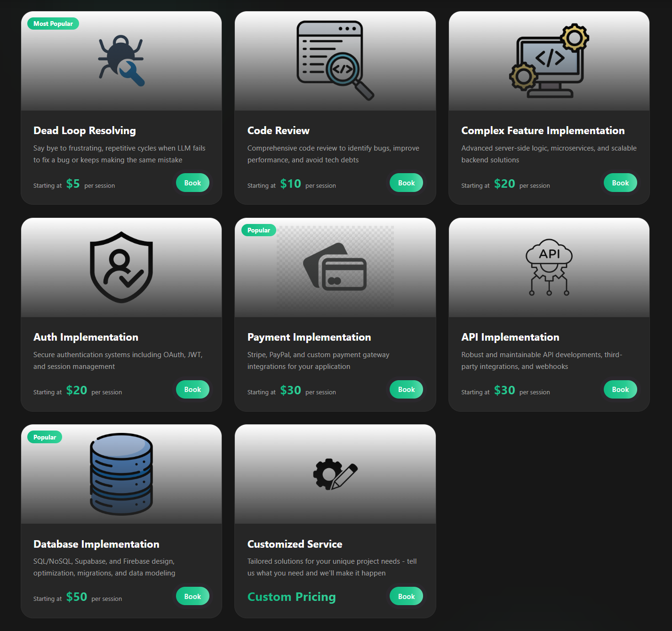Click the bug-and-wrench Dead Loop Resolving icon
Image resolution: width=672 pixels, height=631 pixels.
coord(121,61)
